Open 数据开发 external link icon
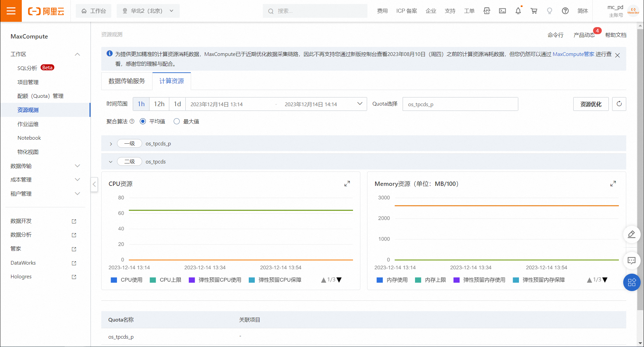 point(74,221)
